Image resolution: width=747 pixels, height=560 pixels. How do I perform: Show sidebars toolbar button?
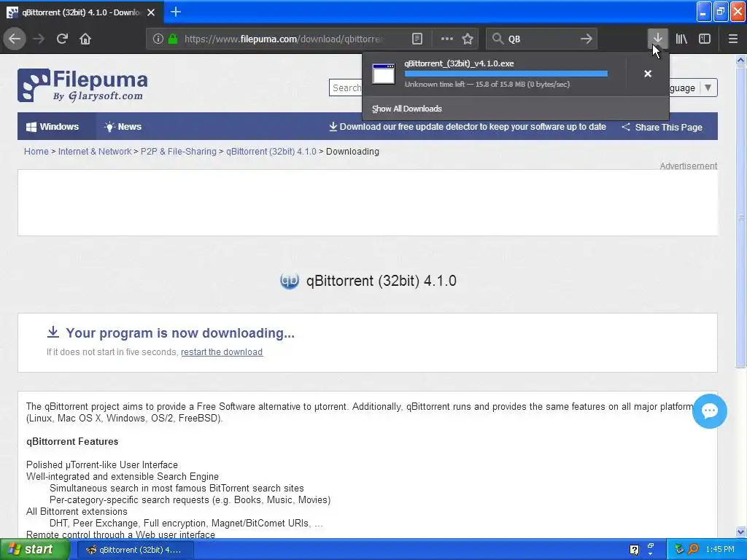click(705, 39)
